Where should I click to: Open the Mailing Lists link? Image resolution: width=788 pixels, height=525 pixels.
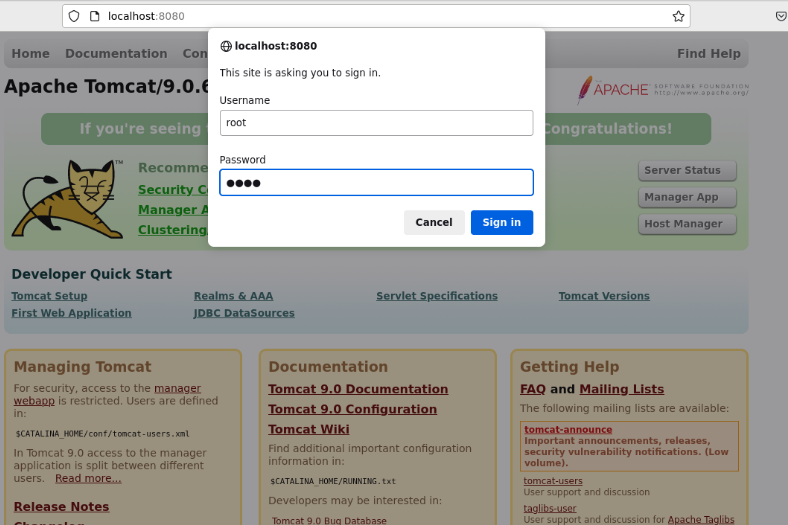click(x=622, y=389)
